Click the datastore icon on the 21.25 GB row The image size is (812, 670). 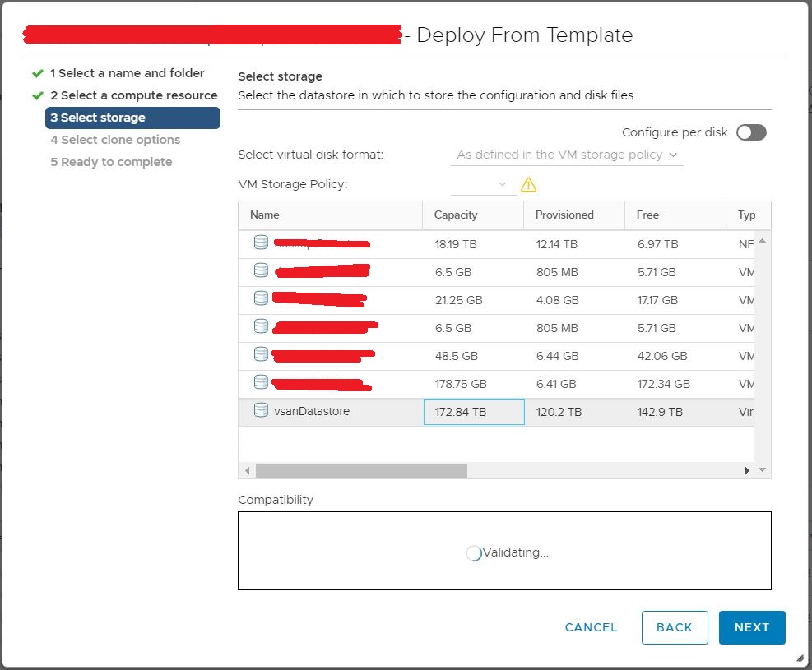pos(260,299)
